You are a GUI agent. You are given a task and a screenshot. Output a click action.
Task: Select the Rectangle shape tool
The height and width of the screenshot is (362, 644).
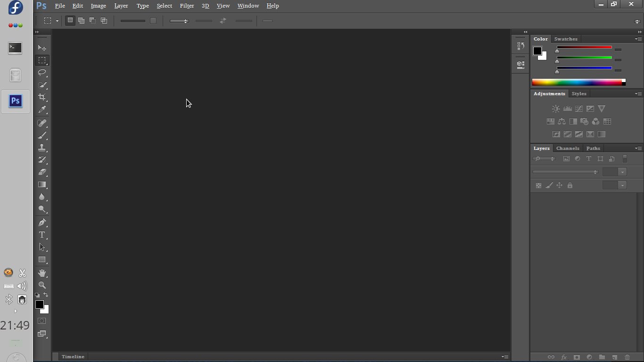click(42, 259)
